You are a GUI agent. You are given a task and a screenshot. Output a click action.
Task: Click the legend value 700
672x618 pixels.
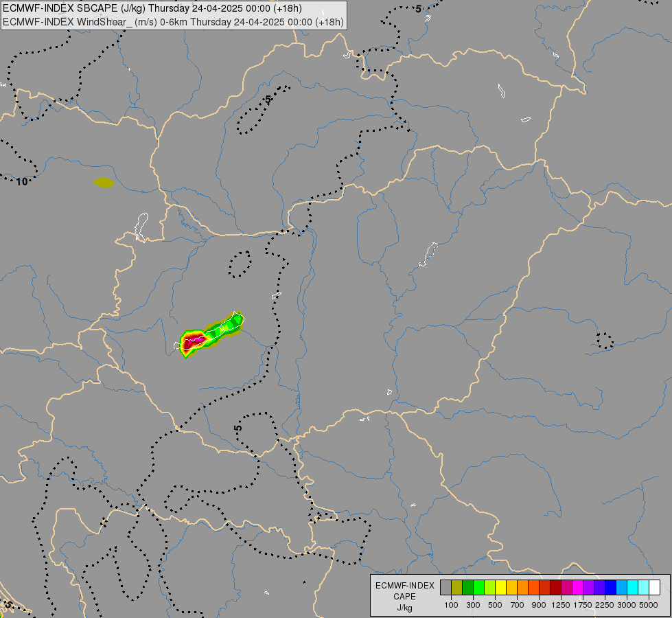(518, 605)
